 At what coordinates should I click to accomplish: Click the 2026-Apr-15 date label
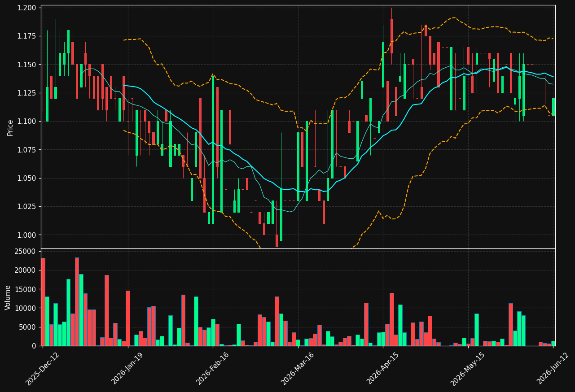coord(383,369)
